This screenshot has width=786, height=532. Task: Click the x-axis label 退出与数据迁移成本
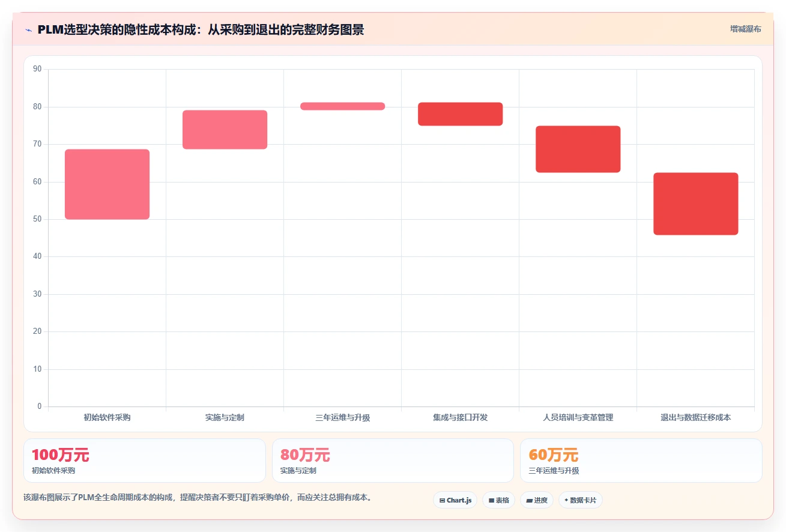point(695,417)
